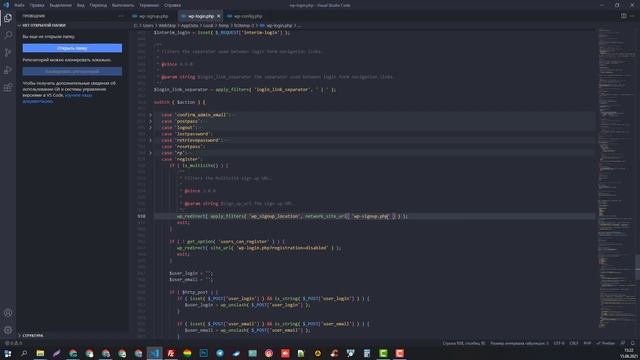Open the Manage gear icon
640x360 pixels.
[8, 330]
